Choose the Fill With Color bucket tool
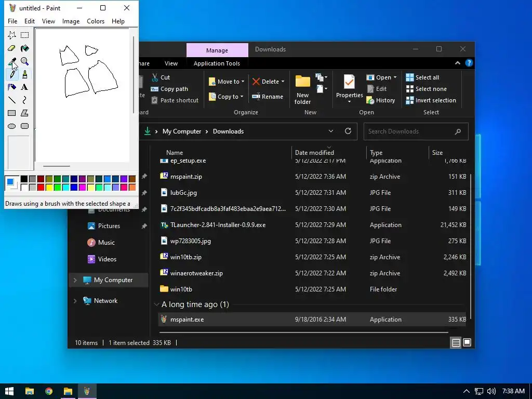This screenshot has height=399, width=532. 25,48
